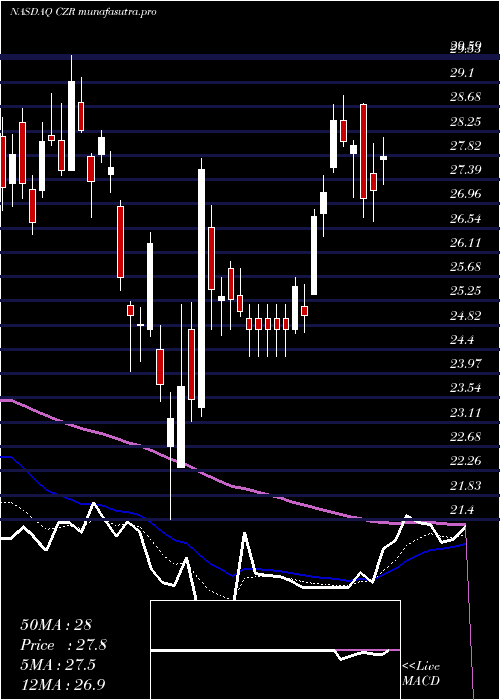Click the 21.83 price axis label
The image size is (500, 700).
coord(466,485)
